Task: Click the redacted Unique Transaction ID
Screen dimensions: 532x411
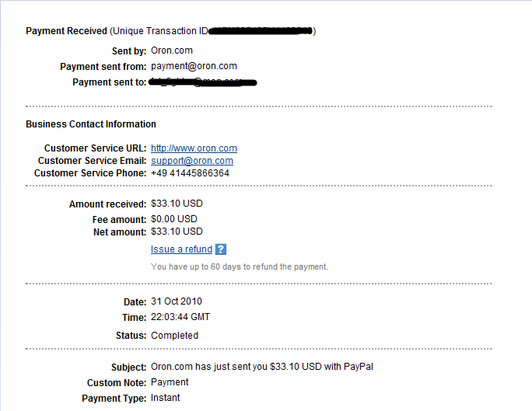Action: [261, 31]
